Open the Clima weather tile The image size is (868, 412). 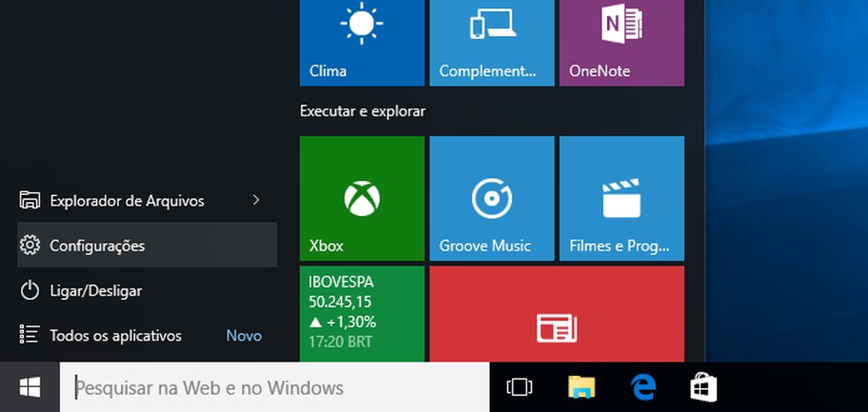click(x=362, y=43)
